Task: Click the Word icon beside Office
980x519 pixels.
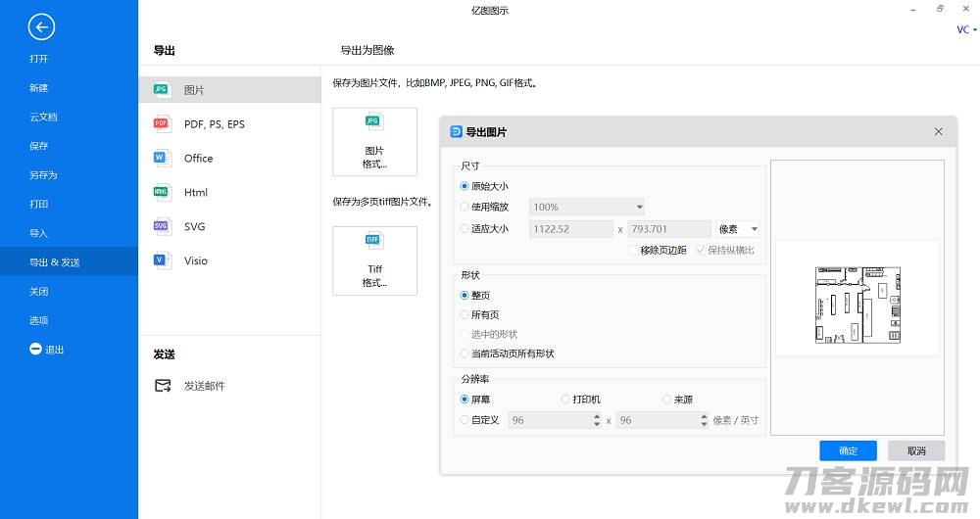Action: click(x=162, y=158)
